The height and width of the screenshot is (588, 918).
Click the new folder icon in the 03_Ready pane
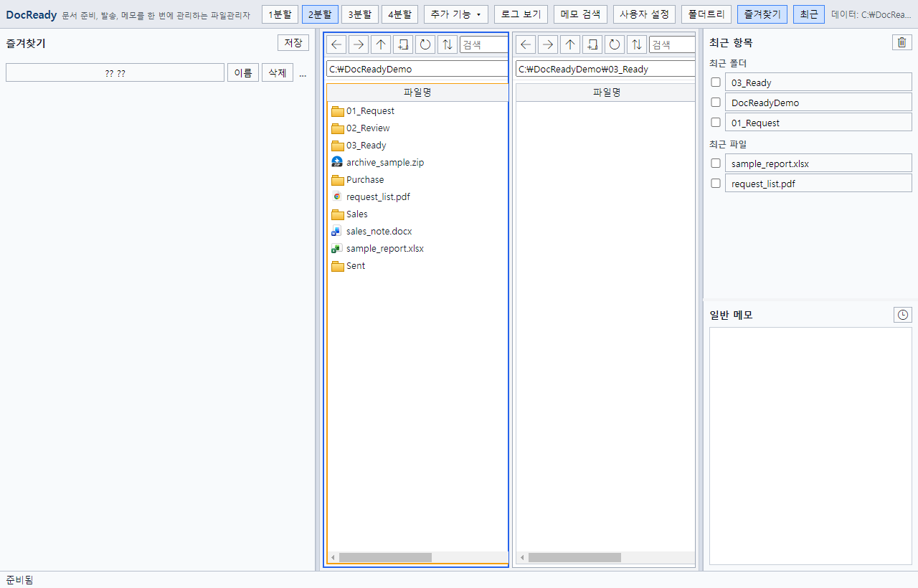click(x=592, y=44)
